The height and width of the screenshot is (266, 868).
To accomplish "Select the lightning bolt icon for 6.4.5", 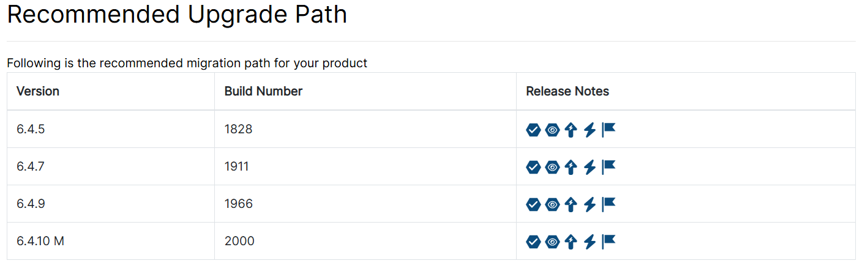I will [x=589, y=130].
